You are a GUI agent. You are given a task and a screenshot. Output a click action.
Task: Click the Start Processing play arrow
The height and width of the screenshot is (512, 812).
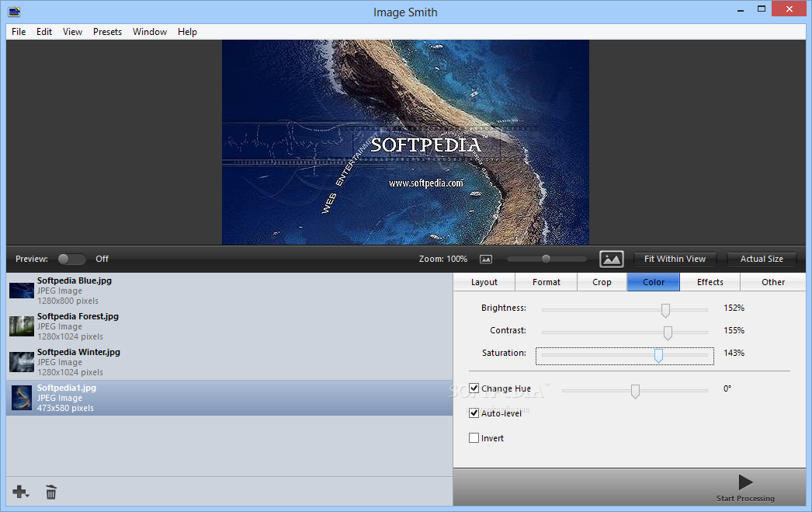tap(746, 482)
